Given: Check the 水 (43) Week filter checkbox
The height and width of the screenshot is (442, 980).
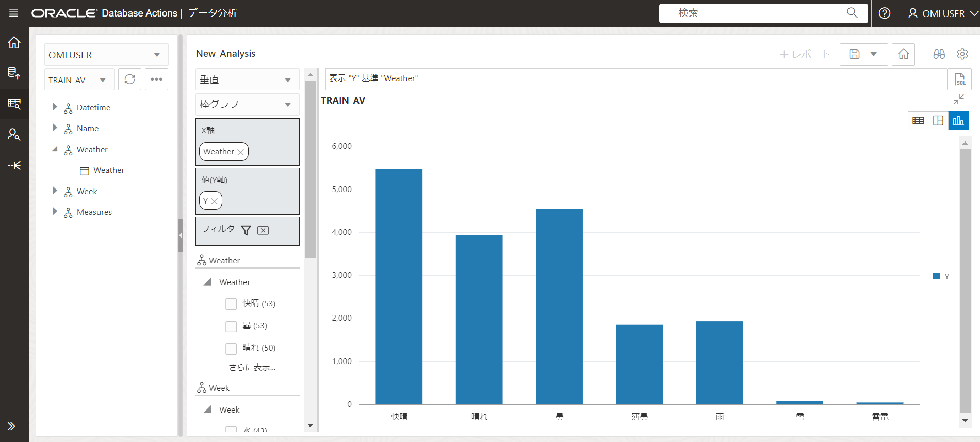Looking at the screenshot, I should (x=231, y=429).
